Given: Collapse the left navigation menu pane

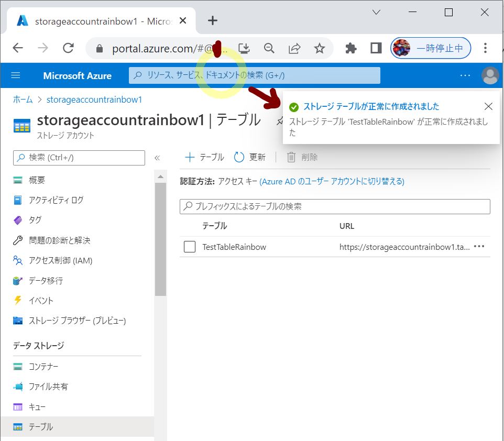Looking at the screenshot, I should (157, 158).
